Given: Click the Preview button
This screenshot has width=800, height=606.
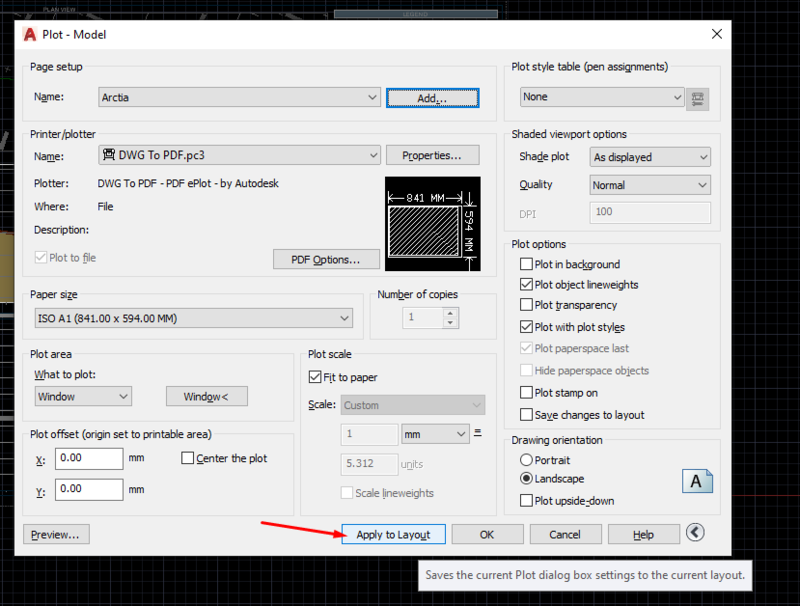Looking at the screenshot, I should pos(56,535).
